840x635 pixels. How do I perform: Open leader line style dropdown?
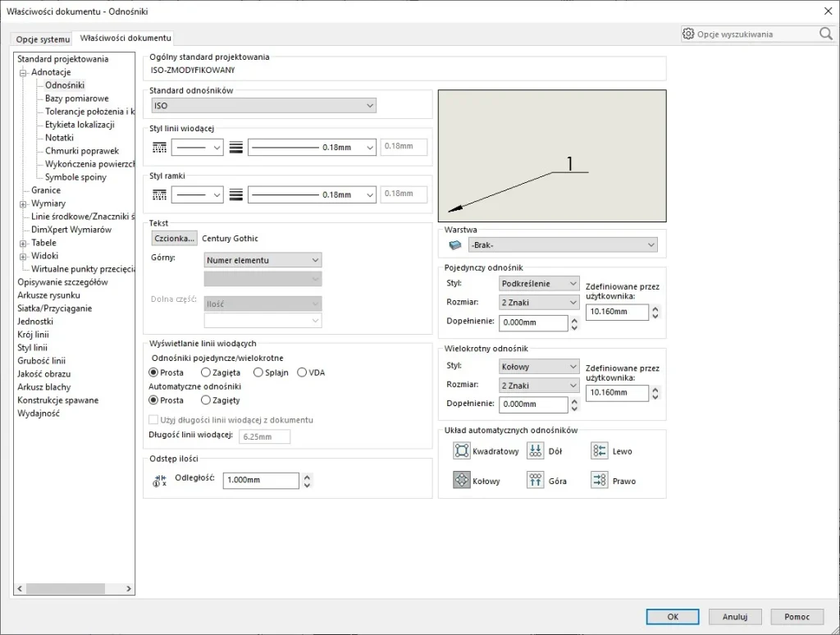197,148
